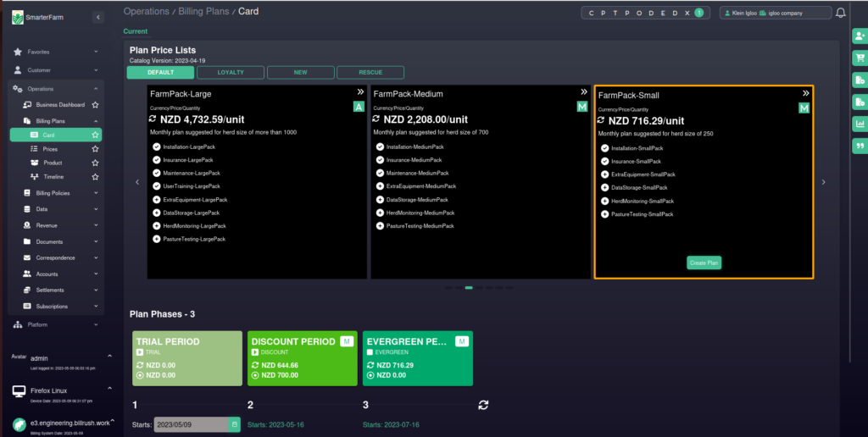The image size is (868, 437).
Task: Open the calendar picker for start date
Action: [x=235, y=425]
